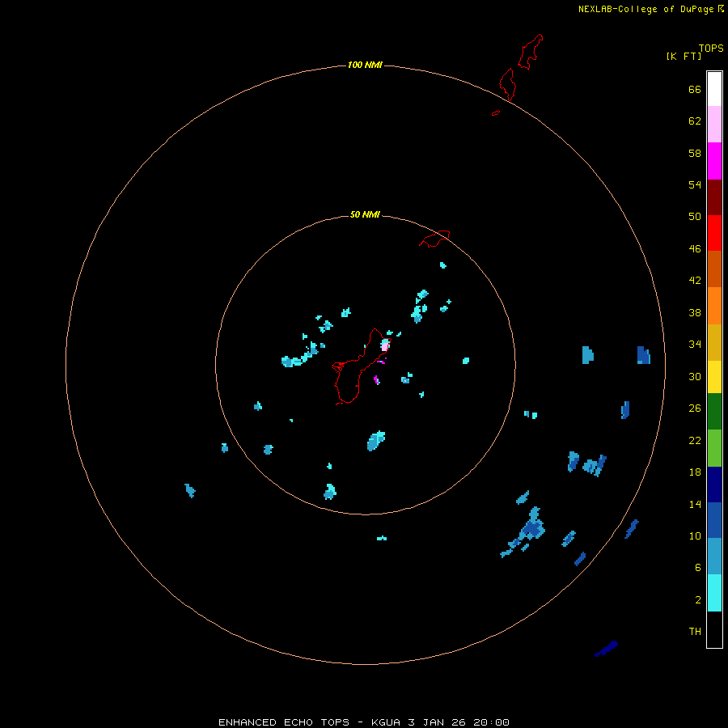728x728 pixels.
Task: Click the "34" legend value
Action: [x=695, y=345]
